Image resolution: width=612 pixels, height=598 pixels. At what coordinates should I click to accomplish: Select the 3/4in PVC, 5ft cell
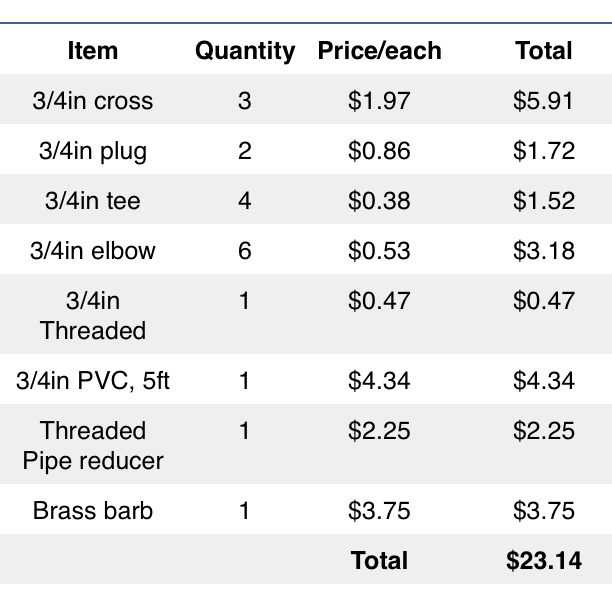click(93, 381)
